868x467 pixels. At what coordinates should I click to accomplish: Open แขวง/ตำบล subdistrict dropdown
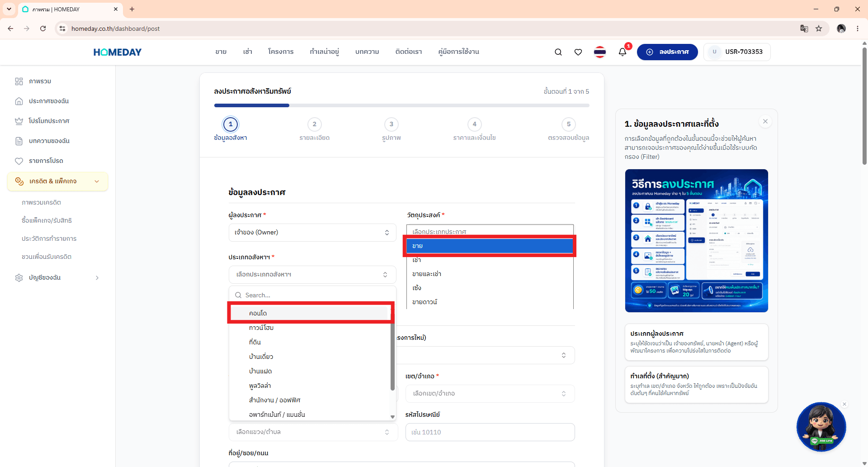313,432
